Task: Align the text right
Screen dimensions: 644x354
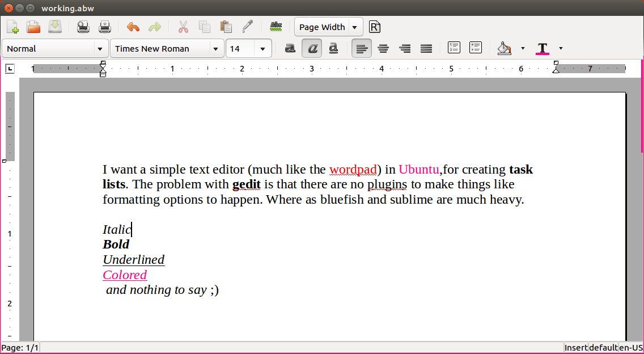Action: (405, 49)
